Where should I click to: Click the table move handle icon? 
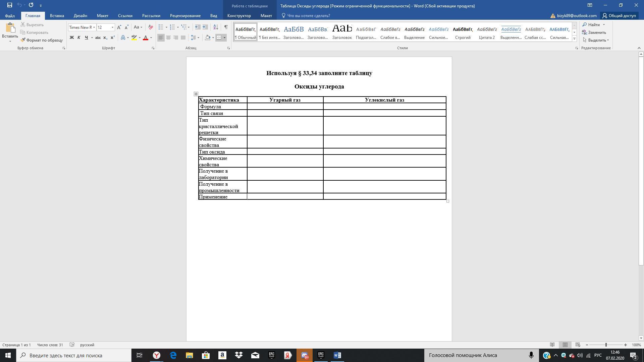(x=196, y=94)
